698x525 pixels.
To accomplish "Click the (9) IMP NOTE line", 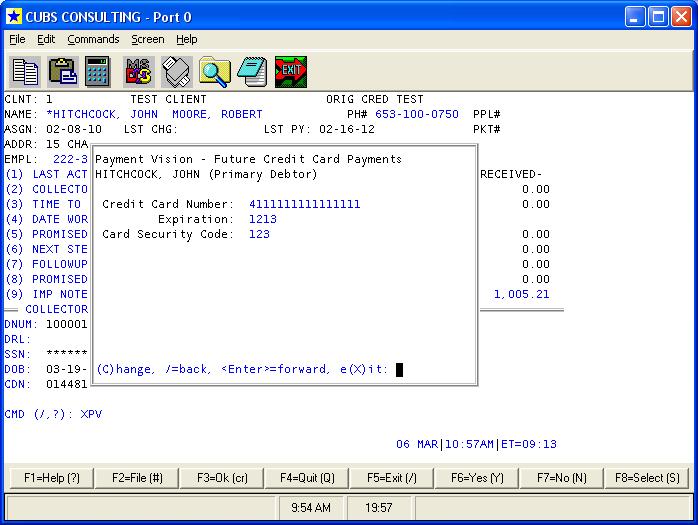I will pos(46,294).
